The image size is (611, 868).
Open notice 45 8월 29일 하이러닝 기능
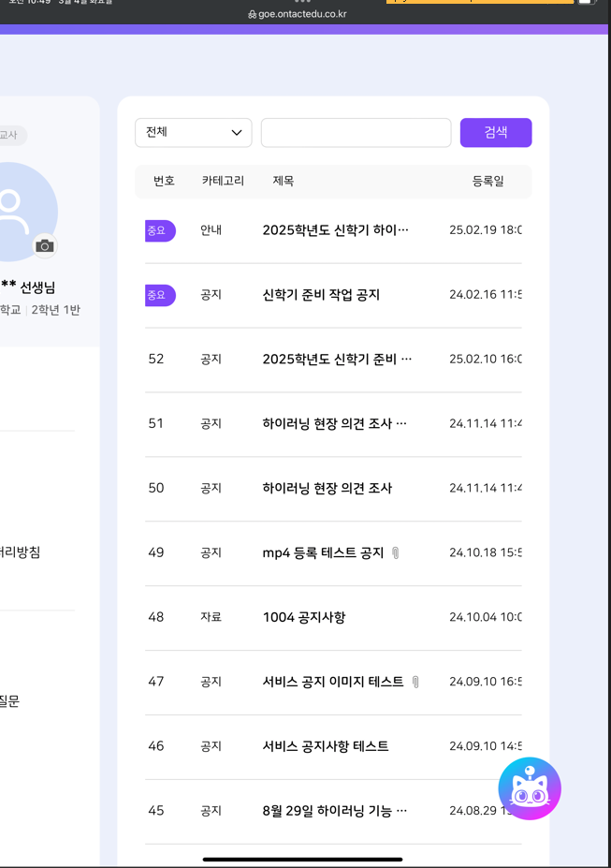[x=334, y=811]
